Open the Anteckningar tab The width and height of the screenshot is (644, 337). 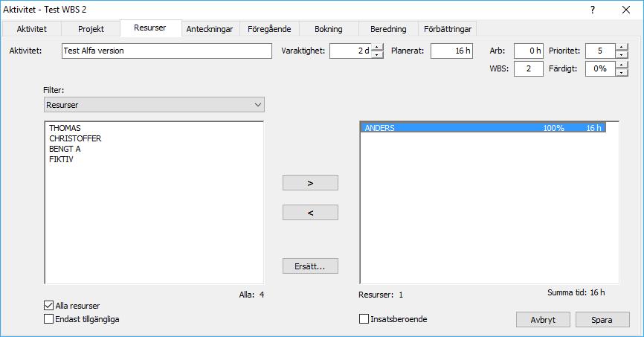click(x=210, y=29)
